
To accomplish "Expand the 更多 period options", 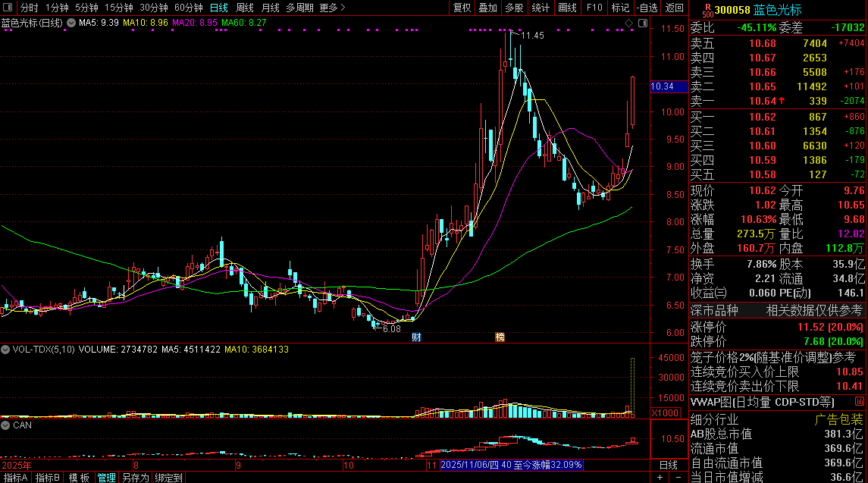I will 332,8.
